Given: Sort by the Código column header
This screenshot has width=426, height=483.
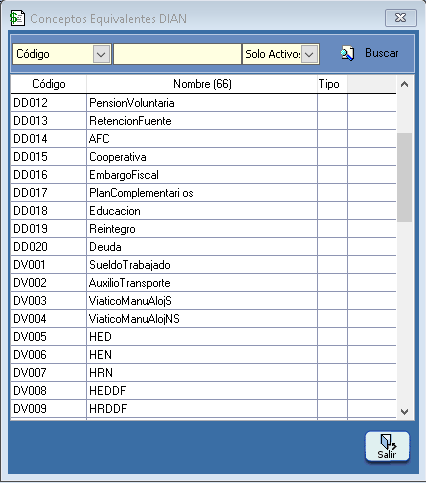Looking at the screenshot, I should 49,84.
